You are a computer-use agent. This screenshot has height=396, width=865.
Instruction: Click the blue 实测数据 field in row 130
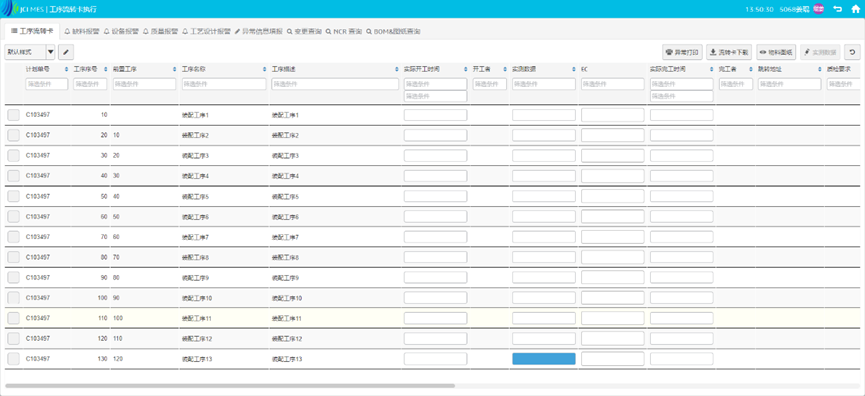coord(543,358)
